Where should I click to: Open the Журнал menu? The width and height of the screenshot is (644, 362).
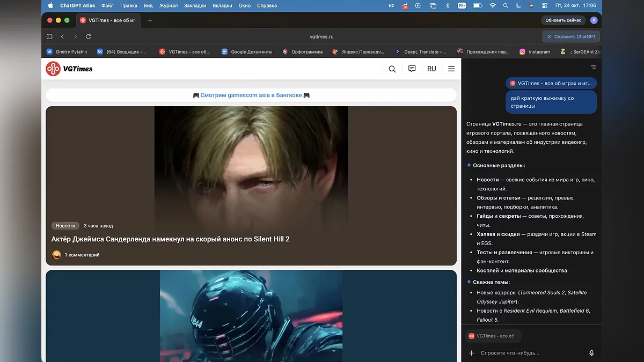point(169,5)
